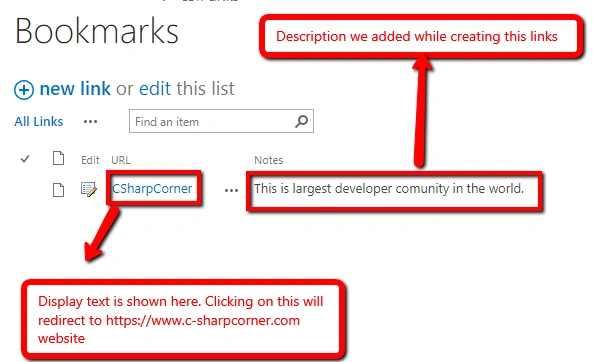This screenshot has height=362, width=593.
Task: Click the edit pencil icon for CSharpCorner
Action: click(x=89, y=189)
